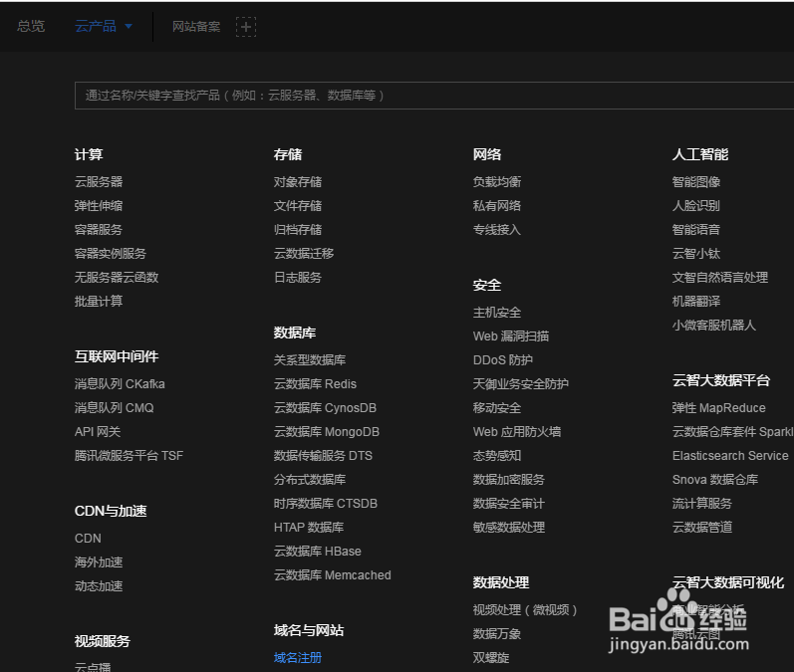
Task: Open 云数据库 CynosDB
Action: point(325,407)
